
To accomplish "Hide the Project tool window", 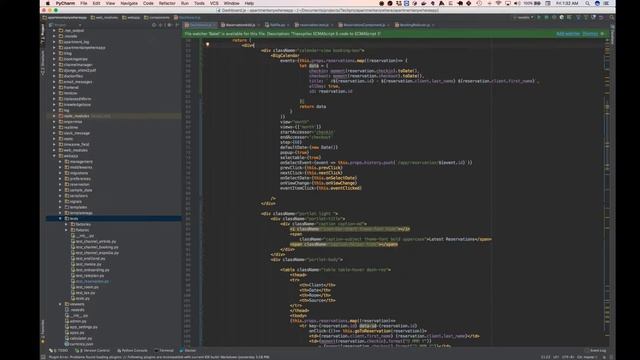I will coord(177,25).
